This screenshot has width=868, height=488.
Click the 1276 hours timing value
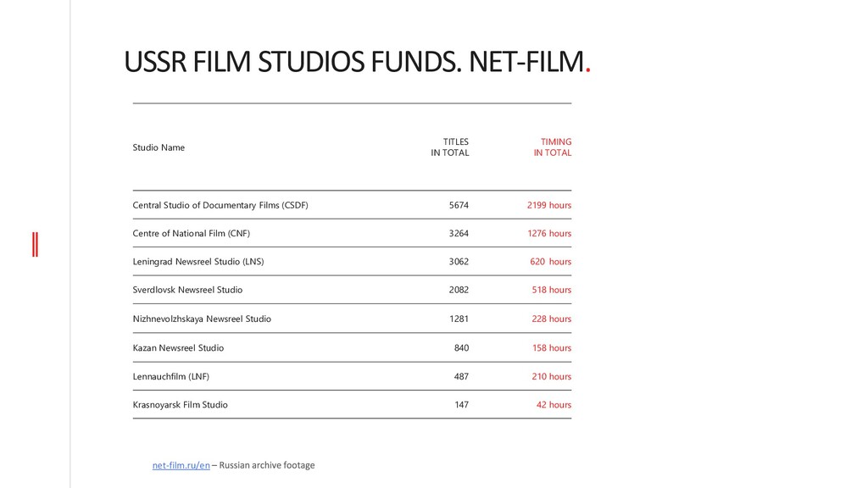click(x=549, y=234)
